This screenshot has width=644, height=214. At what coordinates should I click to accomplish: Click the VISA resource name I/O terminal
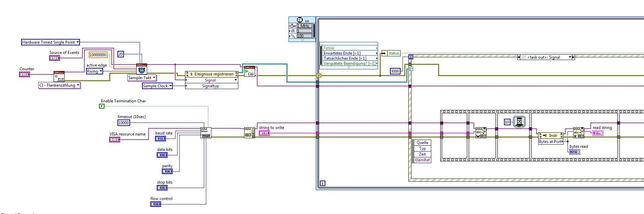coord(115,140)
